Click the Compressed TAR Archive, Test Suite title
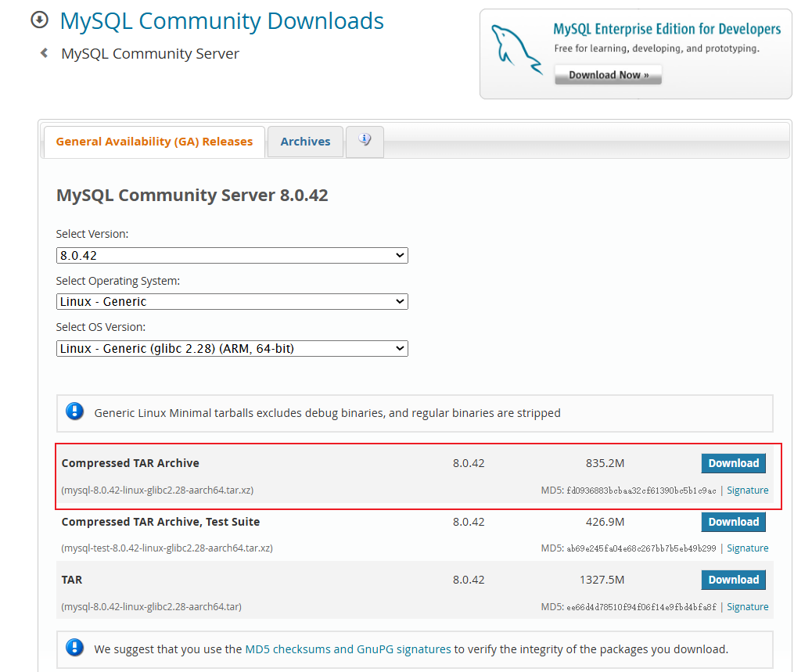 160,522
